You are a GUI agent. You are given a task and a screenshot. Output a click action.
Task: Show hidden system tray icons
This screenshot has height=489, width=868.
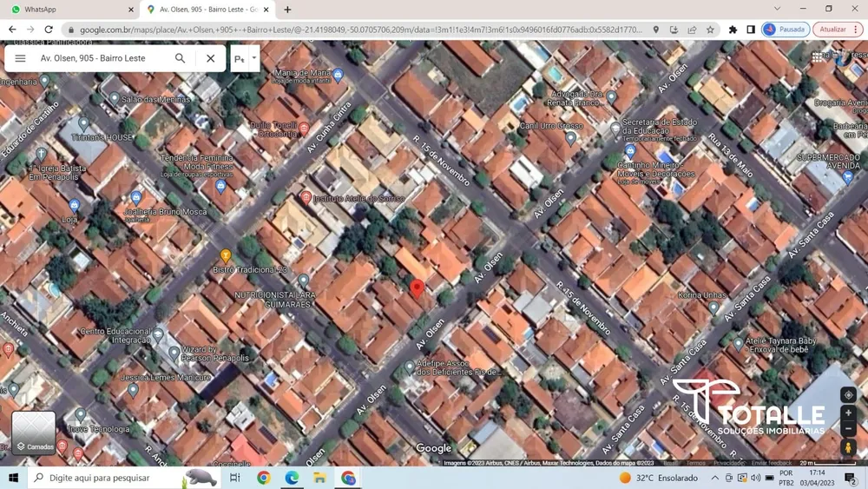pyautogui.click(x=714, y=478)
